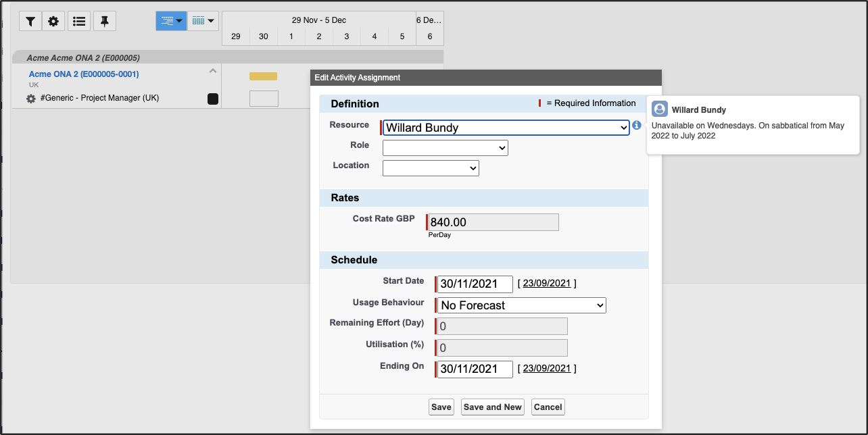Cancel the Edit Activity Assignment dialog

[548, 407]
